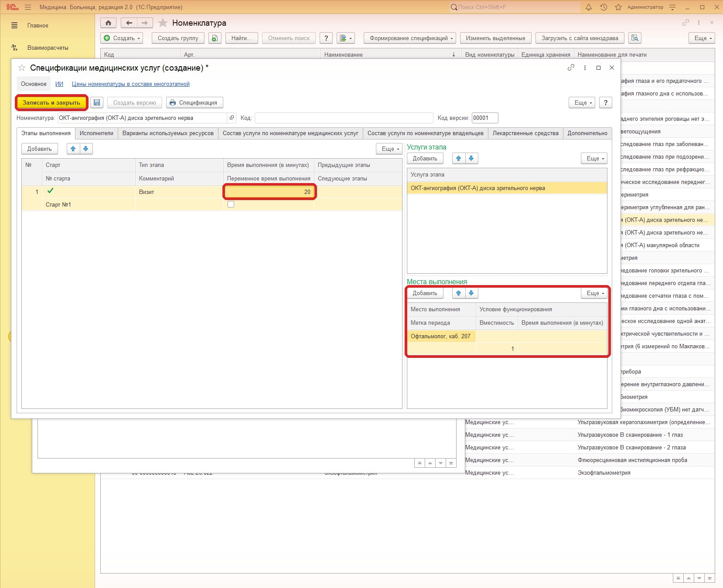Switch to the Исполнители tab

(96, 133)
